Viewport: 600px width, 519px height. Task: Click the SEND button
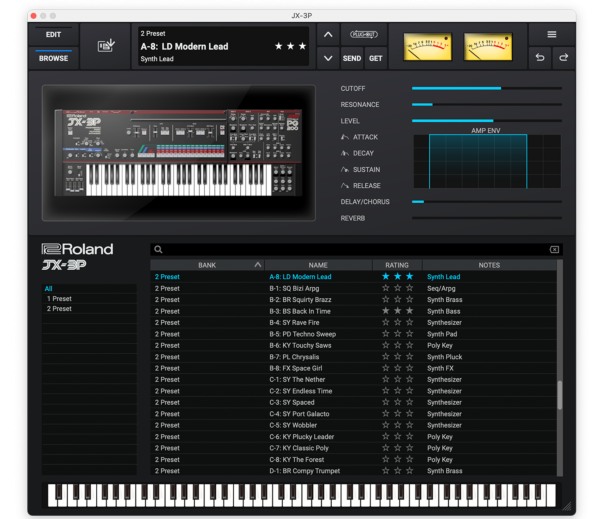coord(352,58)
